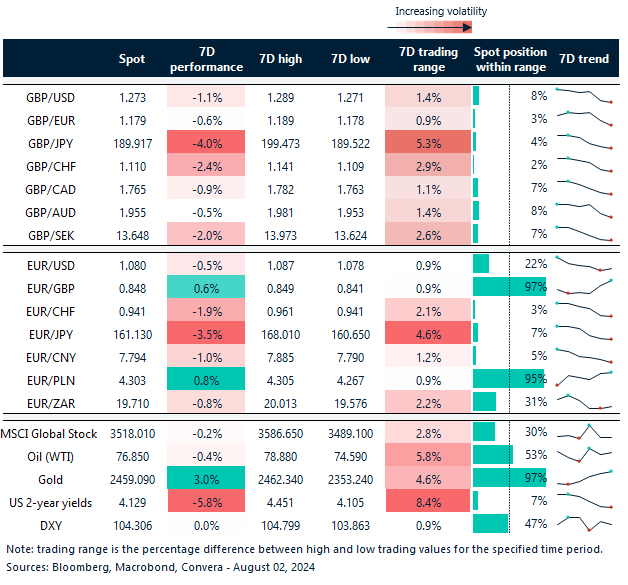Click the 7D performance column header

coord(210,59)
